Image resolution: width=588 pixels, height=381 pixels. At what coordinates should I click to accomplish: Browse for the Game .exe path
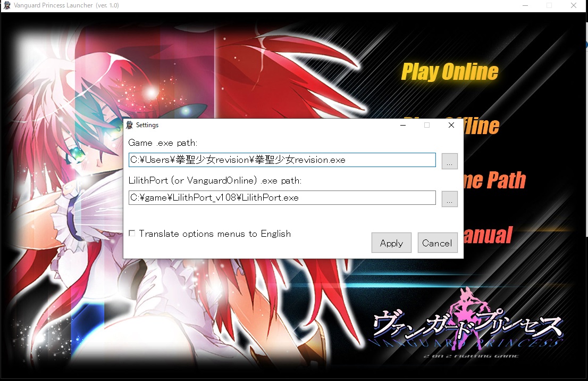click(x=449, y=161)
